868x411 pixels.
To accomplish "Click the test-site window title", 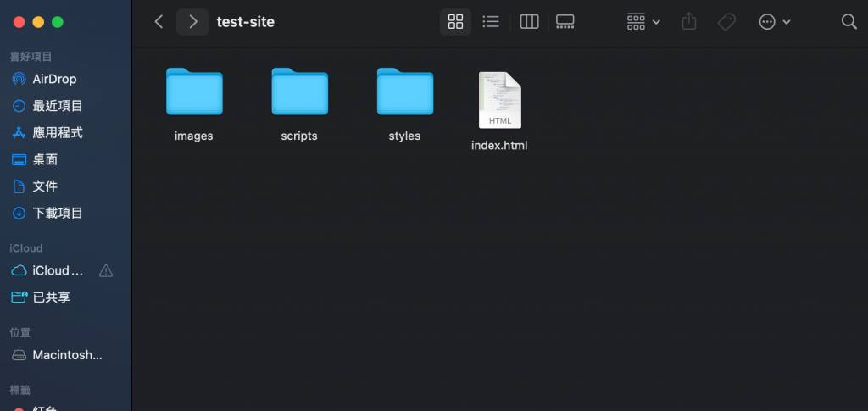I will pyautogui.click(x=245, y=21).
